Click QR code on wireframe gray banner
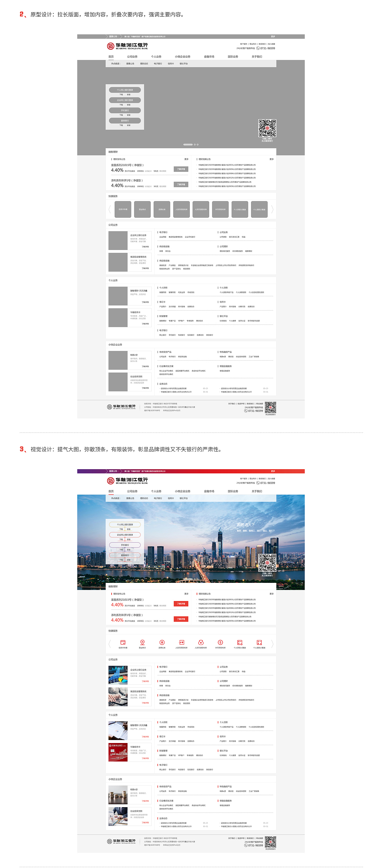 click(x=267, y=128)
